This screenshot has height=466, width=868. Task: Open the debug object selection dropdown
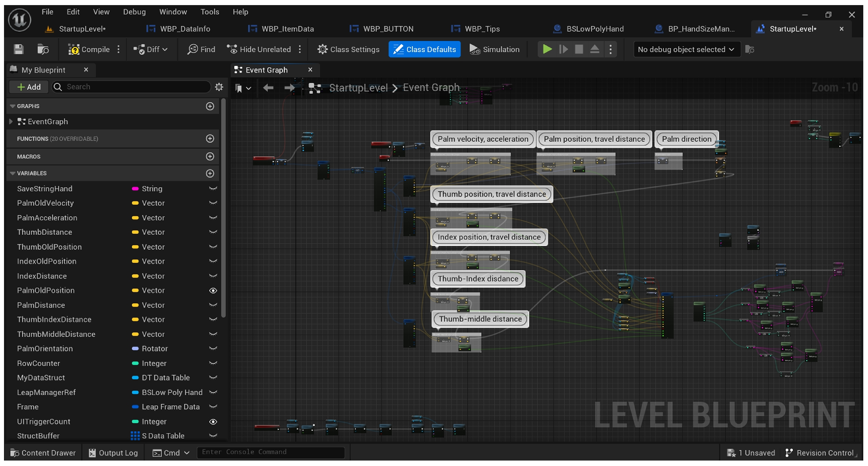coord(686,49)
